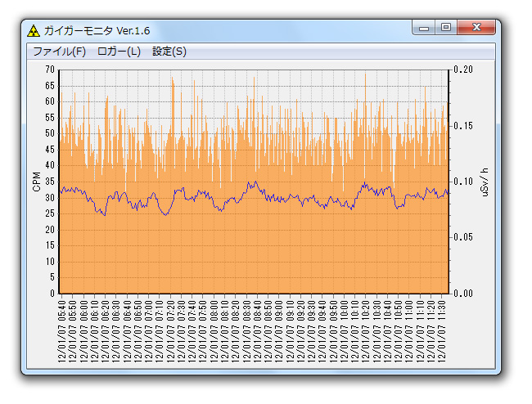Click the blue average line near 08:40 peak
Viewport: 532px width, 404px height.
point(255,182)
